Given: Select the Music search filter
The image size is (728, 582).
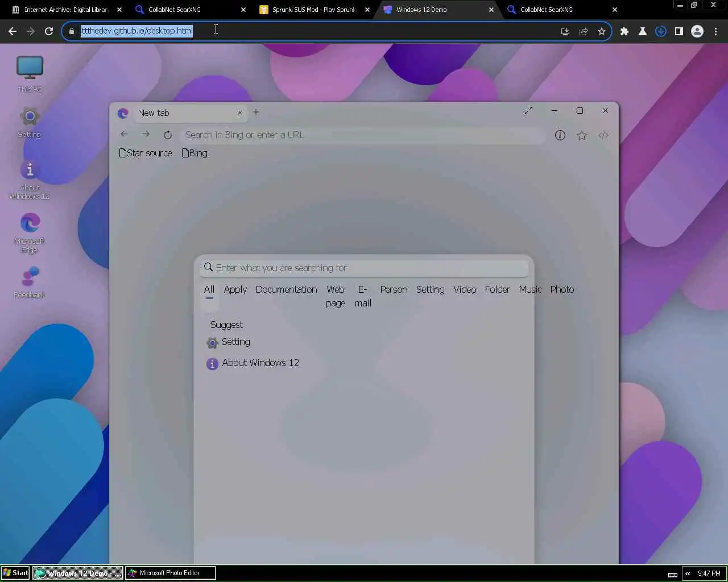Looking at the screenshot, I should [530, 289].
